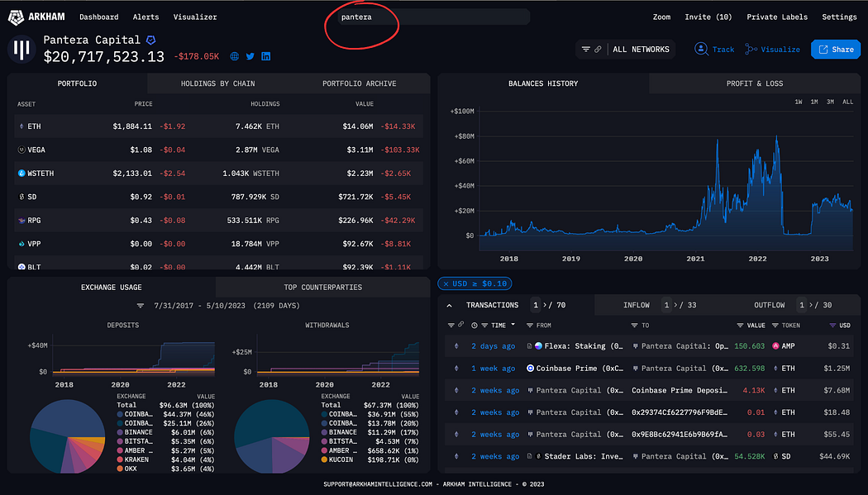This screenshot has height=495, width=868.
Task: Select the 1W range on balances chart
Action: click(799, 102)
